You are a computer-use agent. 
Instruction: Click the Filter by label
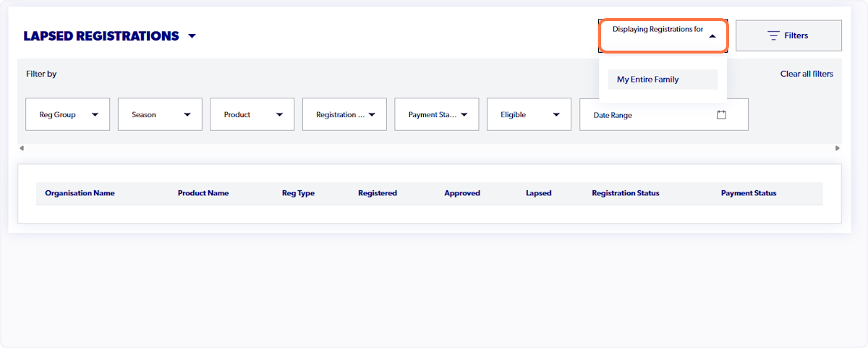[41, 74]
